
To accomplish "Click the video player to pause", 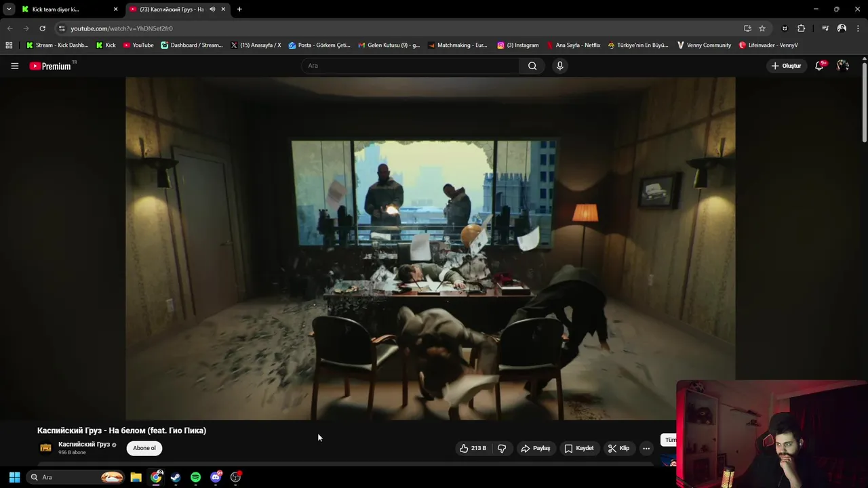I will (430, 249).
